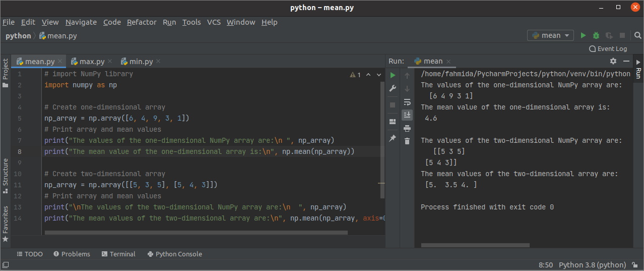Open run configuration via wrench icon
Viewport: 644px width, 271px height.
(393, 88)
